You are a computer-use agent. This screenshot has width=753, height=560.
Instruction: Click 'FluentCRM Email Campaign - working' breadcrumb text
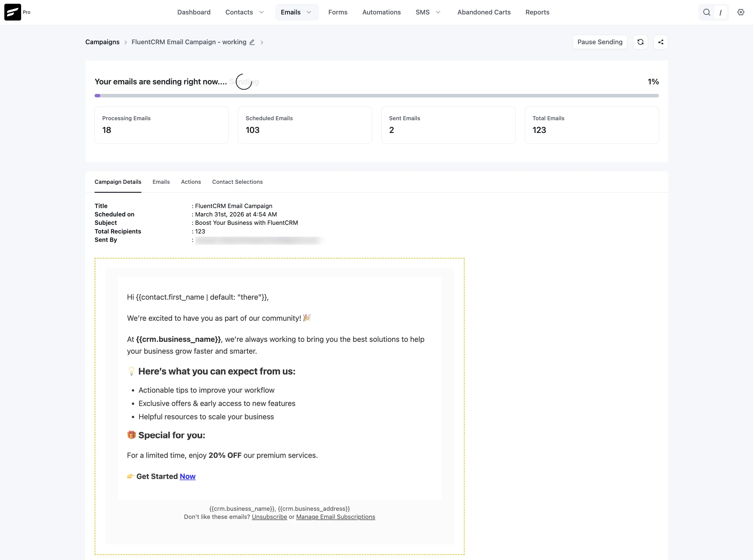189,42
